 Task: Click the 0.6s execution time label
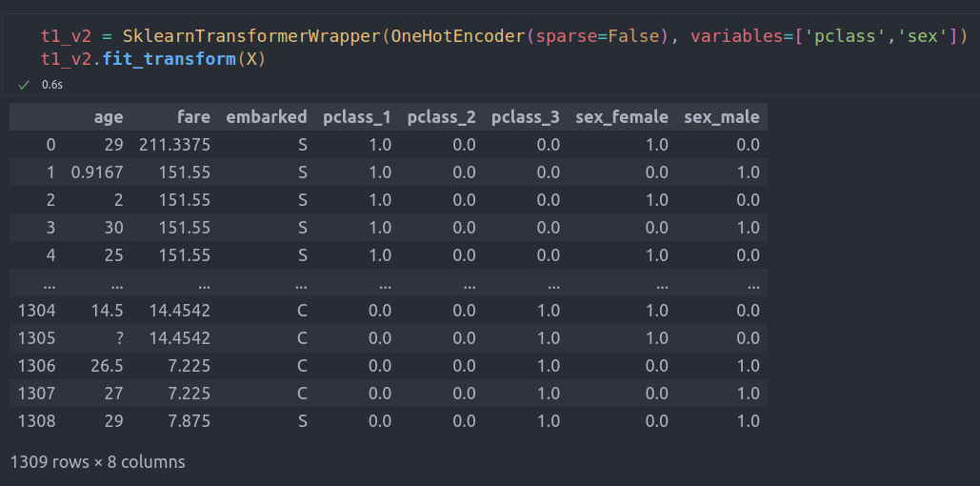pos(52,85)
